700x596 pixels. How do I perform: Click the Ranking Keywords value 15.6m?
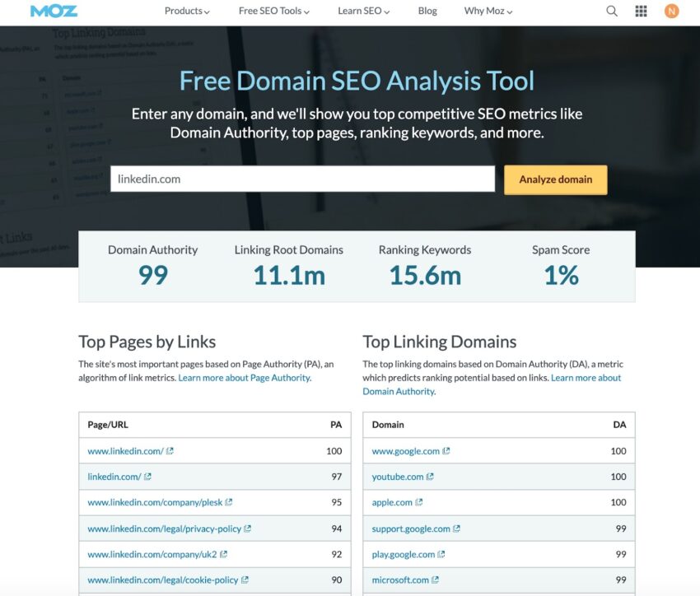coord(425,275)
